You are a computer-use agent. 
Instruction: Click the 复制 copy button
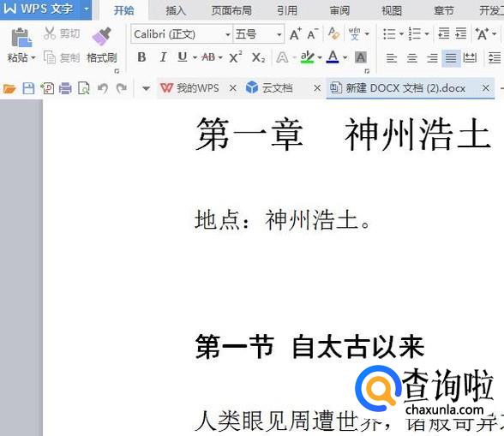click(x=62, y=58)
